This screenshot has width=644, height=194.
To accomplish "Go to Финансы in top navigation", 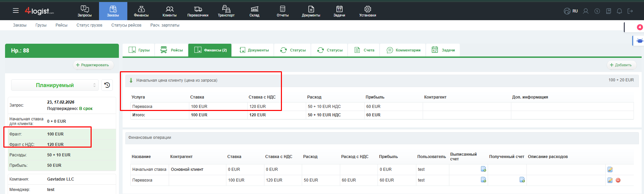I will 141,11.
